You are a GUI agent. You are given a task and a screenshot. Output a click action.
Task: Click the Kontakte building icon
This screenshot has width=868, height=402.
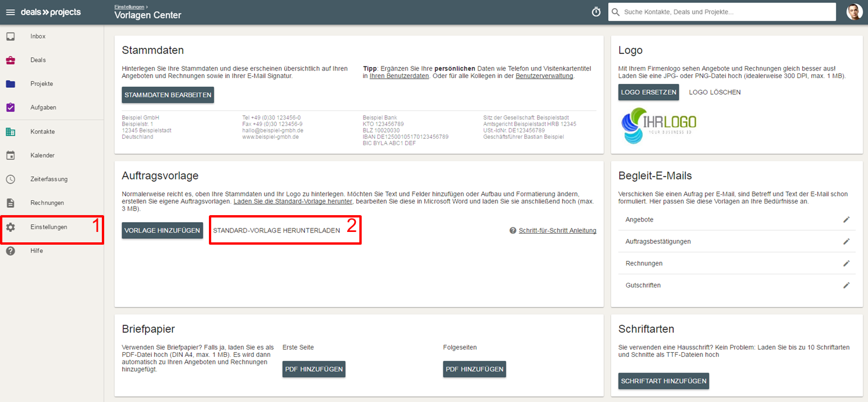pyautogui.click(x=10, y=132)
